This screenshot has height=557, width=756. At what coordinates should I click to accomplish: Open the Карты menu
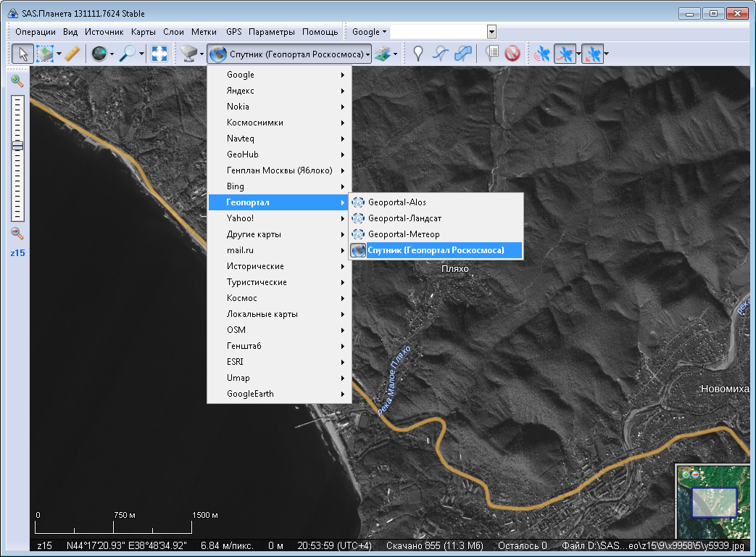pyautogui.click(x=144, y=32)
